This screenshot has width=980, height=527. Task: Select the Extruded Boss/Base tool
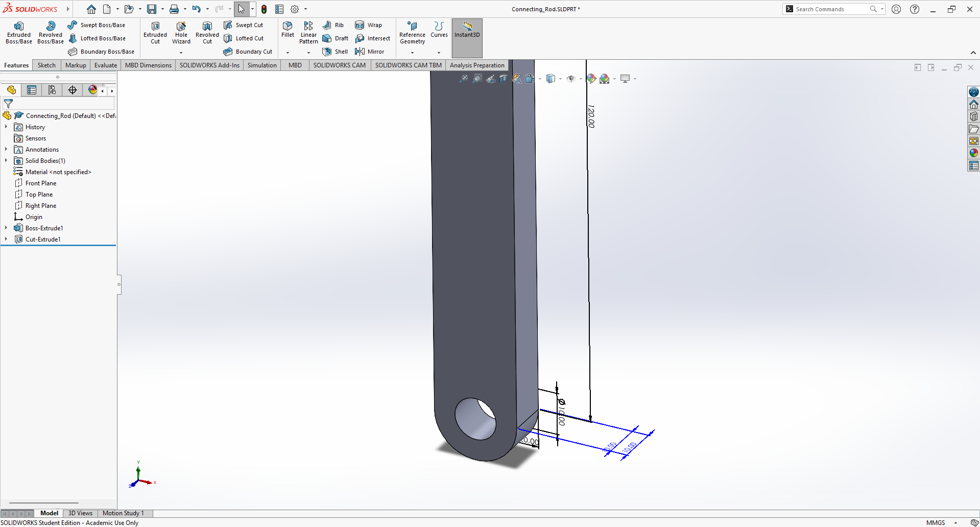19,33
